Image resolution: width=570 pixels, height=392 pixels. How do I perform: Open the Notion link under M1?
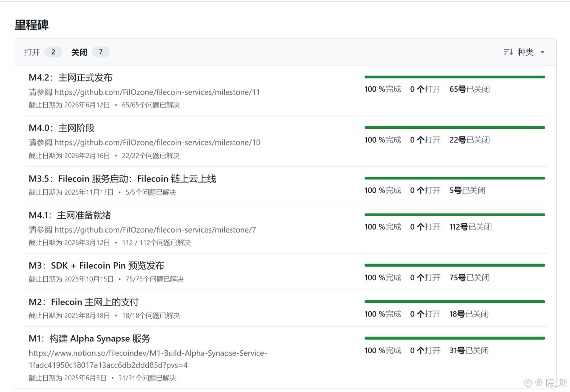pyautogui.click(x=148, y=359)
